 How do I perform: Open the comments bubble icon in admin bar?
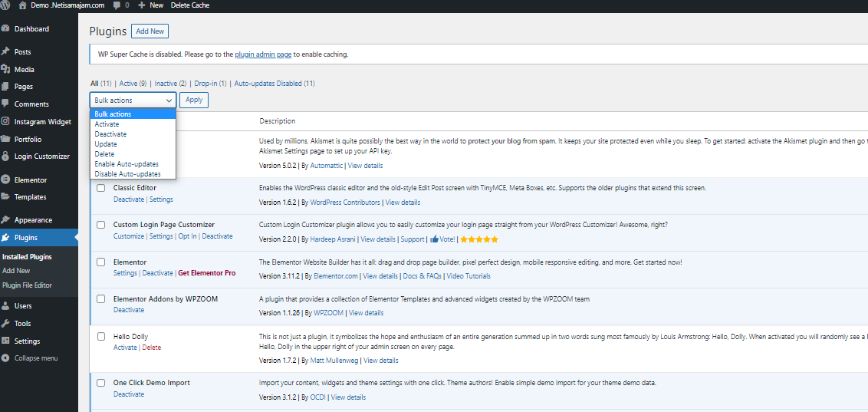click(117, 5)
